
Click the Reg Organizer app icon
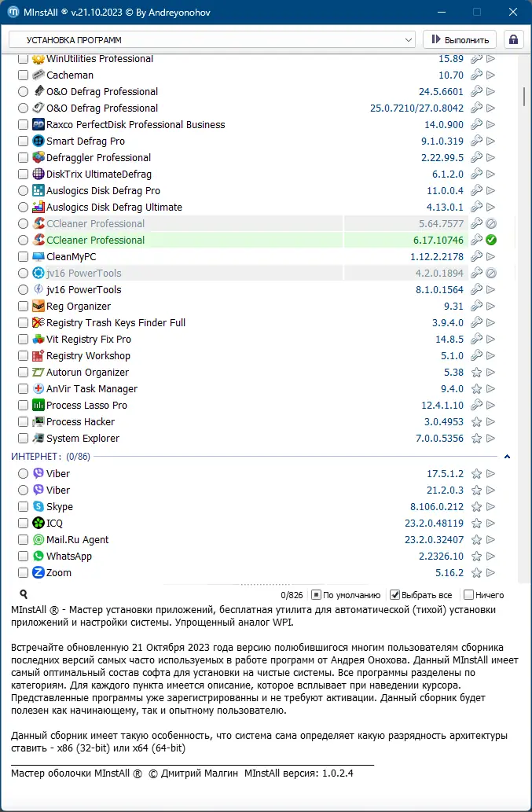39,306
